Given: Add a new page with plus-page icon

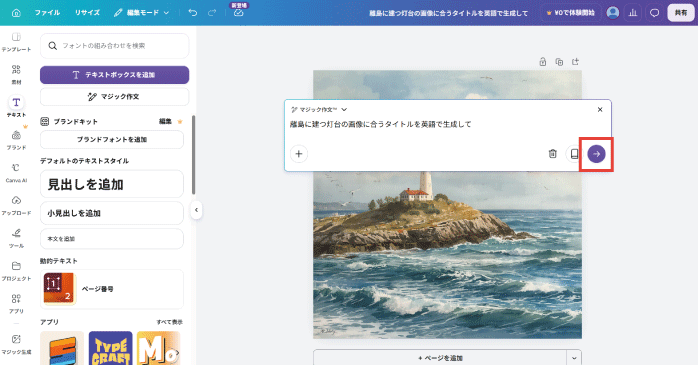Looking at the screenshot, I should click(576, 62).
